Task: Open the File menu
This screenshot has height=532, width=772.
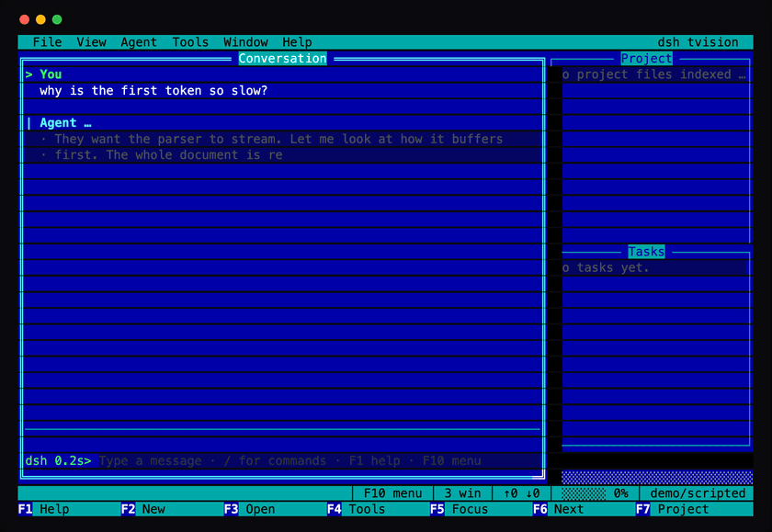Action: (47, 42)
